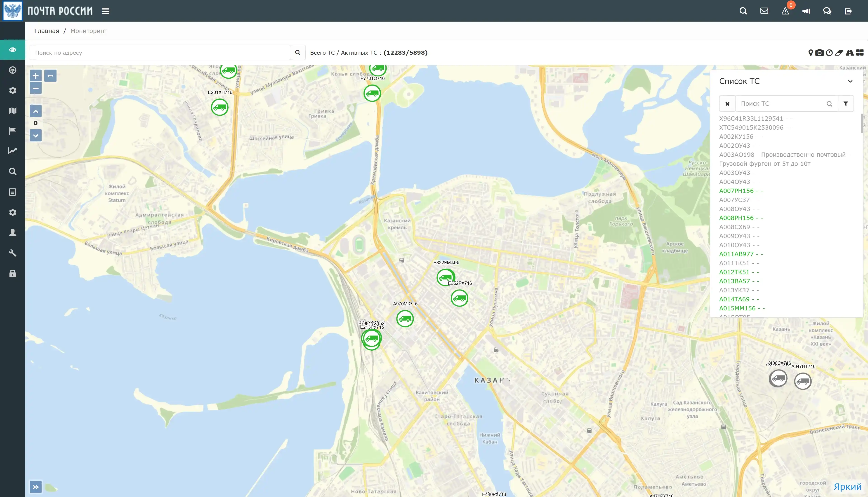Click gray vehicle marker A347HT716

click(803, 381)
